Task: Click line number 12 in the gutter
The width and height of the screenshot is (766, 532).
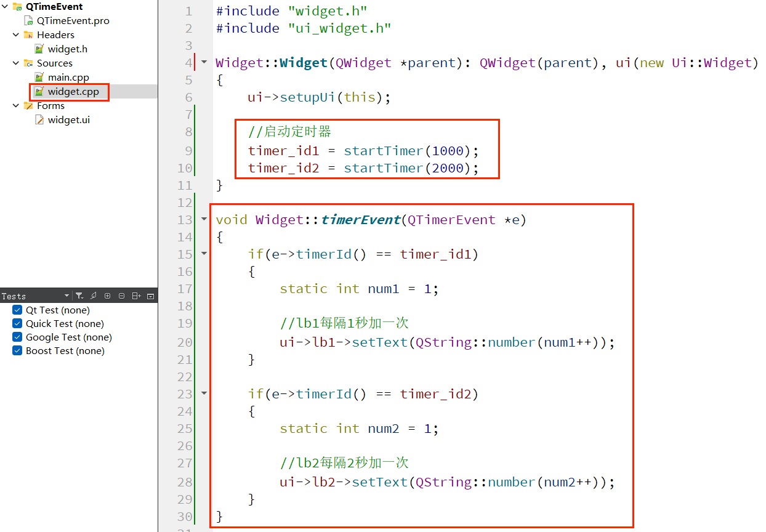Action: (x=185, y=203)
